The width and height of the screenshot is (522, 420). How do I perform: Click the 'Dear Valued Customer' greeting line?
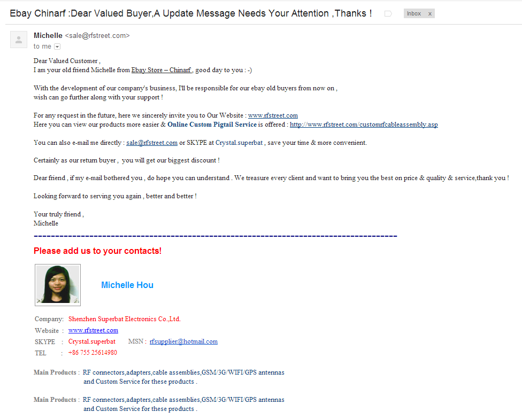pyautogui.click(x=67, y=61)
